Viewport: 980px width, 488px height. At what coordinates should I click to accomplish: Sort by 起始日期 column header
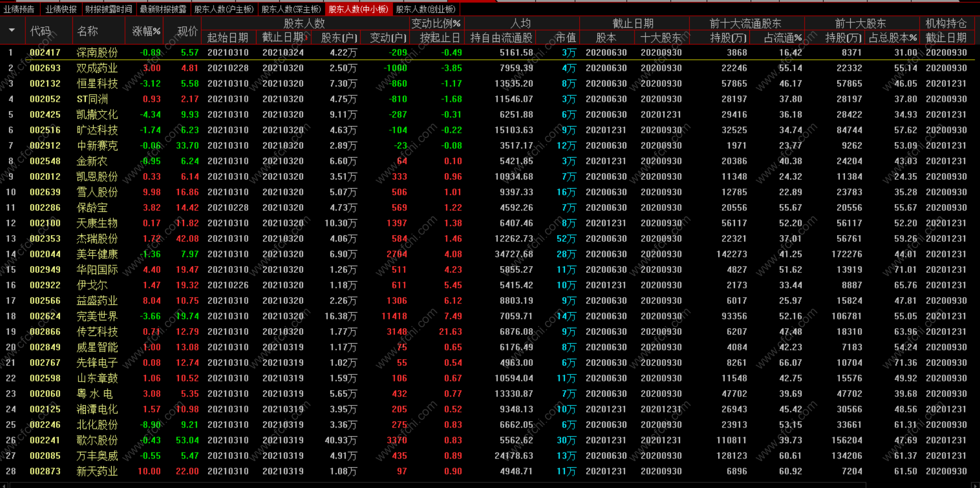(228, 37)
